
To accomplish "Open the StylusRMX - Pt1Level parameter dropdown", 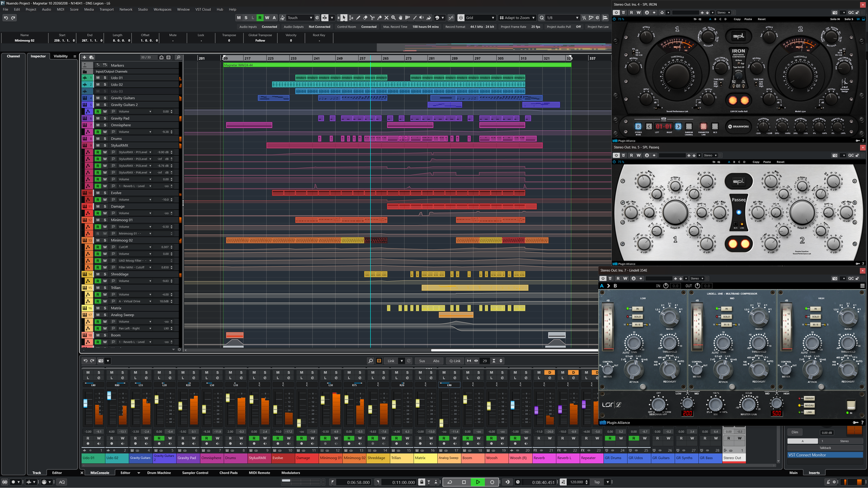I will [150, 152].
